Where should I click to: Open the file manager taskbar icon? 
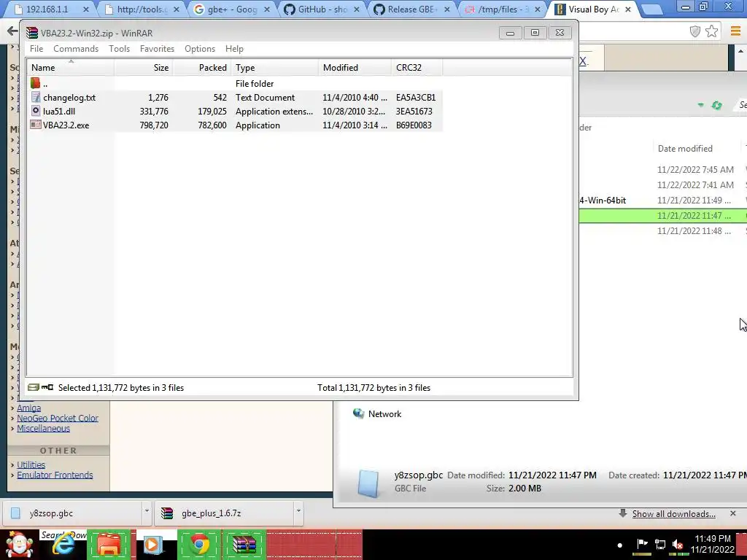[x=109, y=545]
